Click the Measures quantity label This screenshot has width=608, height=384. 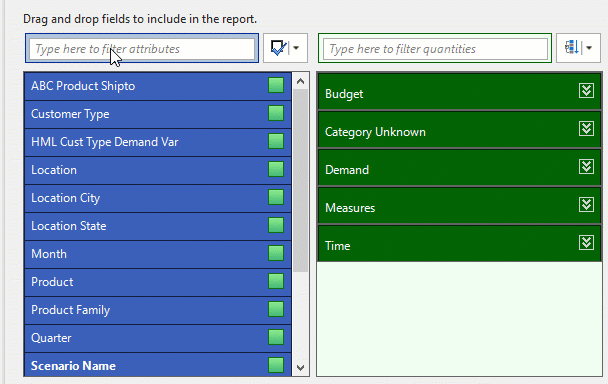click(x=350, y=208)
